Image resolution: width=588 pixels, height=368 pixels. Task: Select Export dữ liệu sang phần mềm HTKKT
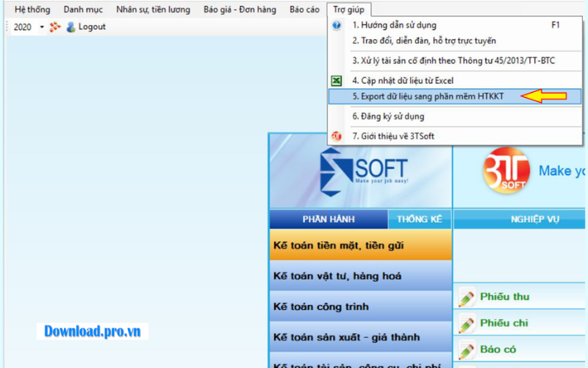coord(427,96)
